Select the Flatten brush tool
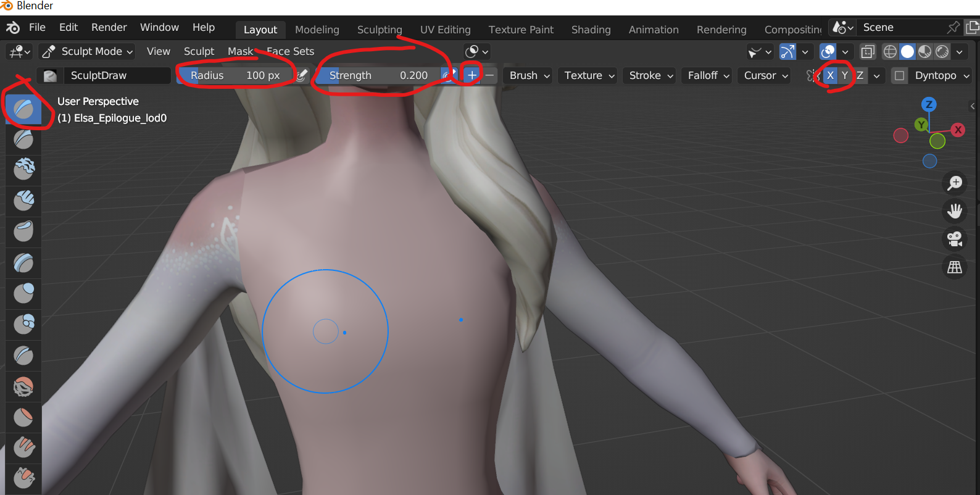 pyautogui.click(x=23, y=417)
